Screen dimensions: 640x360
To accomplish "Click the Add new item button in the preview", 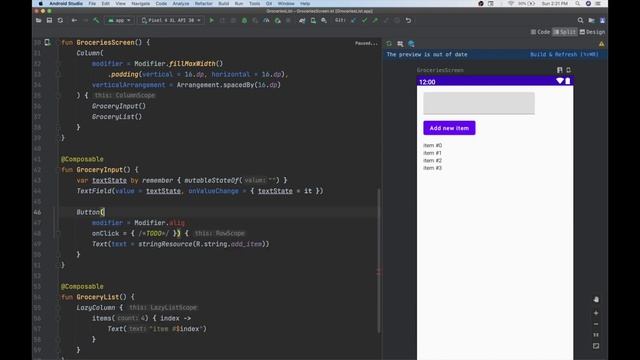I will pyautogui.click(x=449, y=128).
